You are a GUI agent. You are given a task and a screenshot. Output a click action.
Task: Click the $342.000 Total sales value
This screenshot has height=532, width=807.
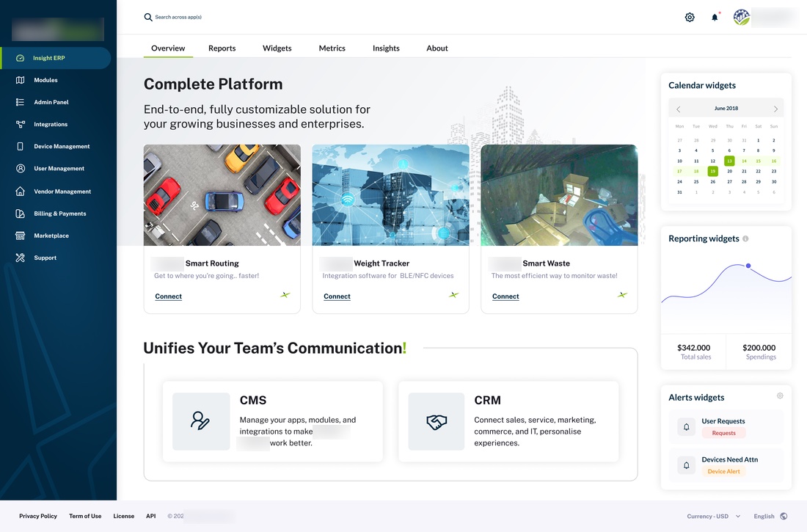694,348
